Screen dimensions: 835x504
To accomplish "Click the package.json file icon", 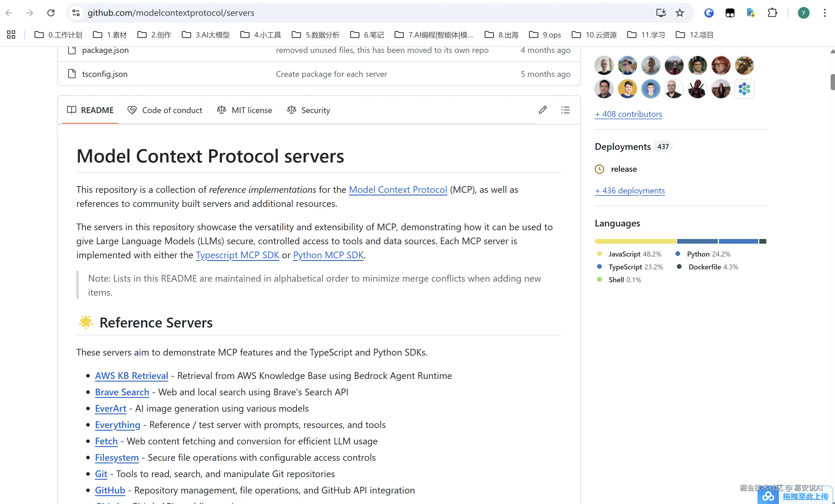I will click(72, 50).
